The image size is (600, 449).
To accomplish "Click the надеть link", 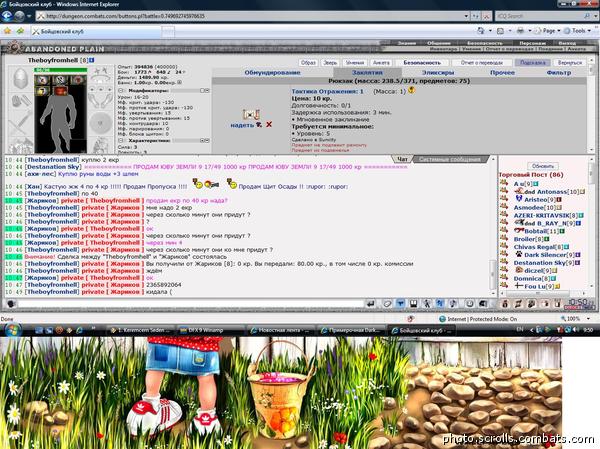I will pyautogui.click(x=242, y=125).
